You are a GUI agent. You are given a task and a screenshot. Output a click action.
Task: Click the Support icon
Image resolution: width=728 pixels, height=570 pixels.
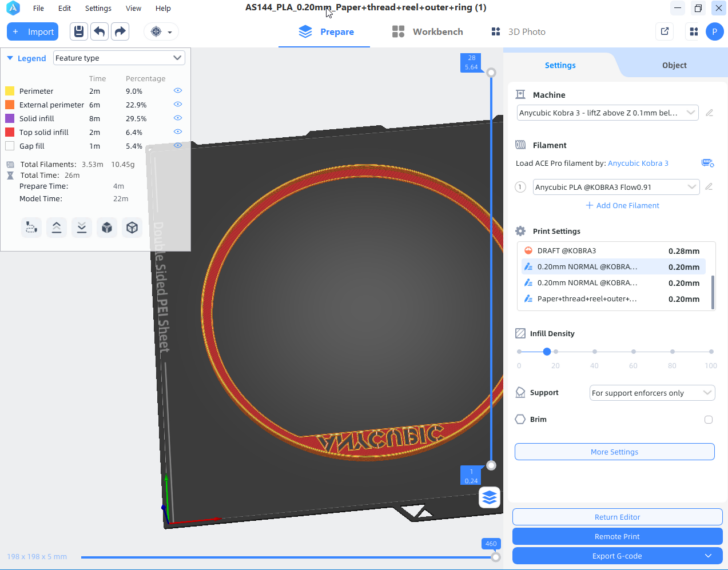coord(520,393)
